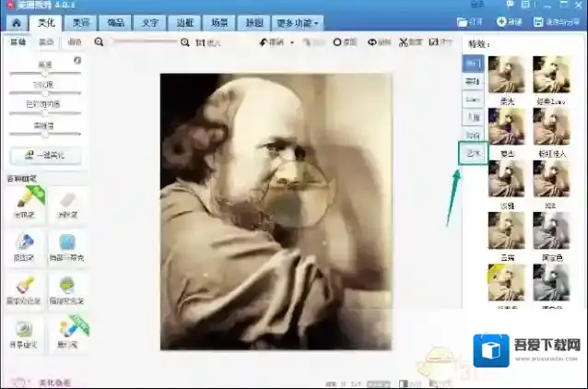Click the 一键美化 button
Image resolution: width=588 pixels, height=389 pixels.
click(x=45, y=155)
